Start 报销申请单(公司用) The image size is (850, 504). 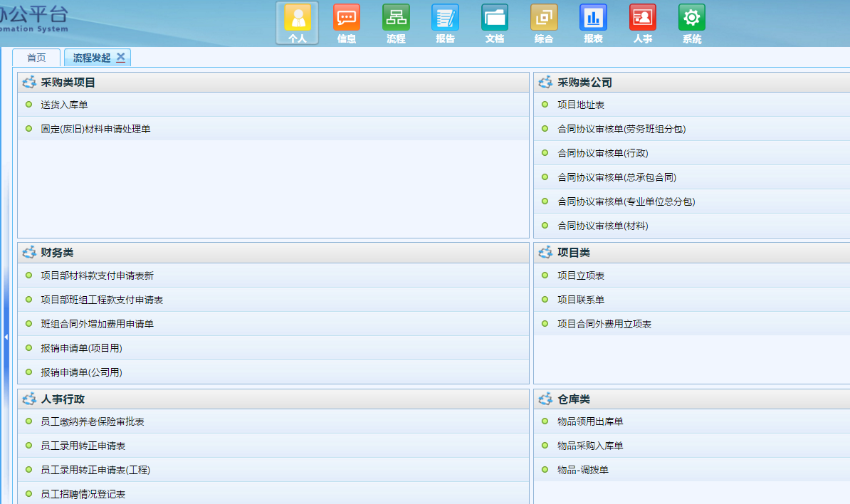[x=81, y=372]
